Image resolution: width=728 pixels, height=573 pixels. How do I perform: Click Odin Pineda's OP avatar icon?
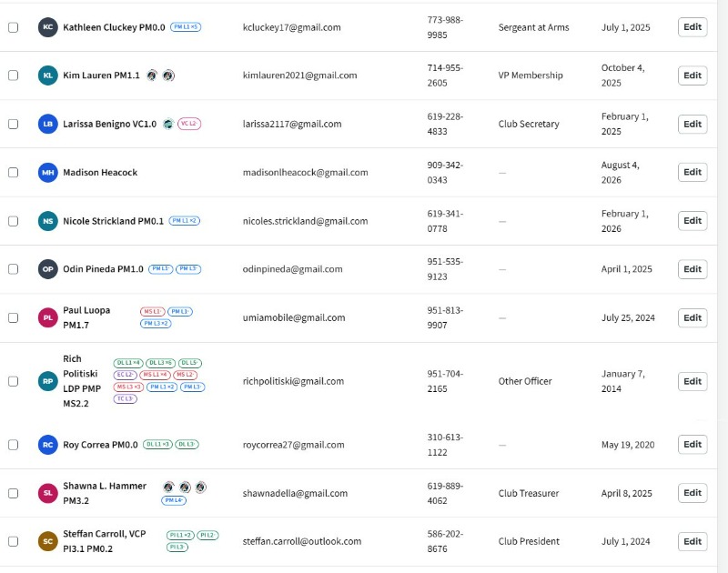pyautogui.click(x=48, y=269)
